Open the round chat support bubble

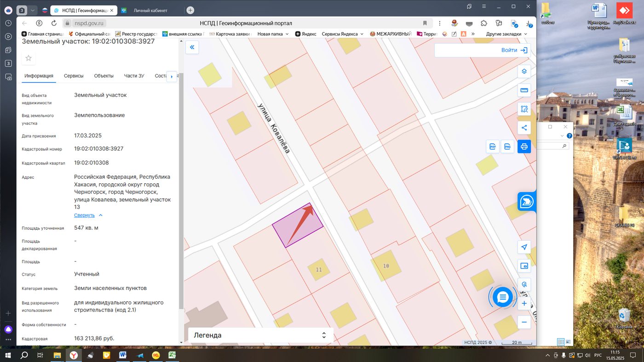(502, 297)
